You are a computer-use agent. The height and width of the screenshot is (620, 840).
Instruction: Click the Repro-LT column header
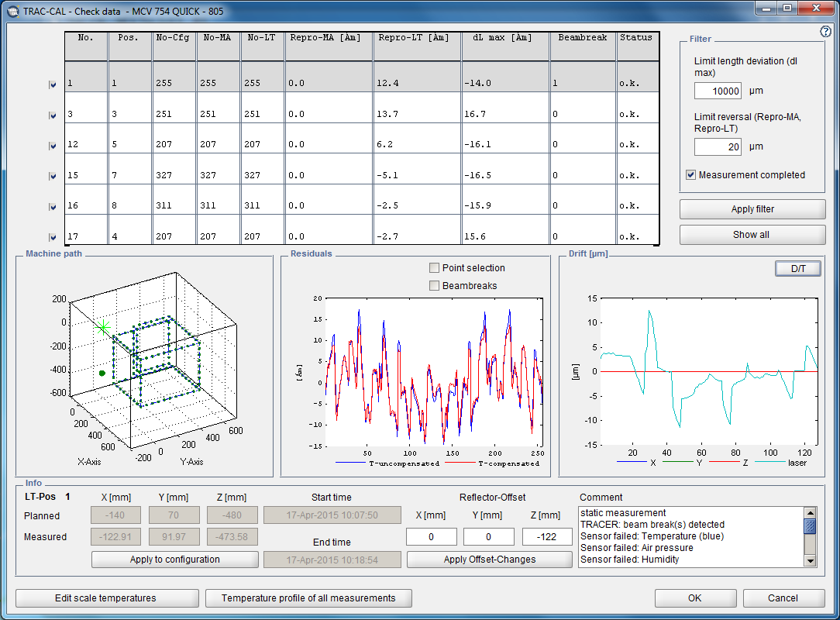pyautogui.click(x=417, y=46)
